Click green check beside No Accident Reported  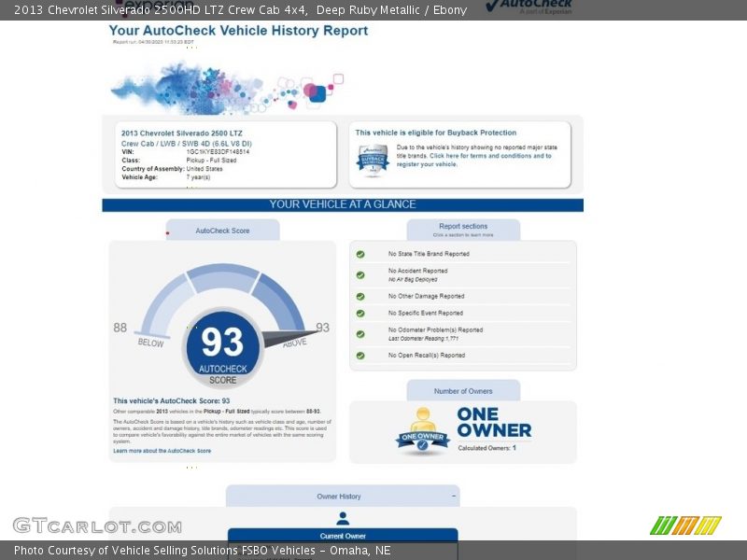click(x=360, y=275)
